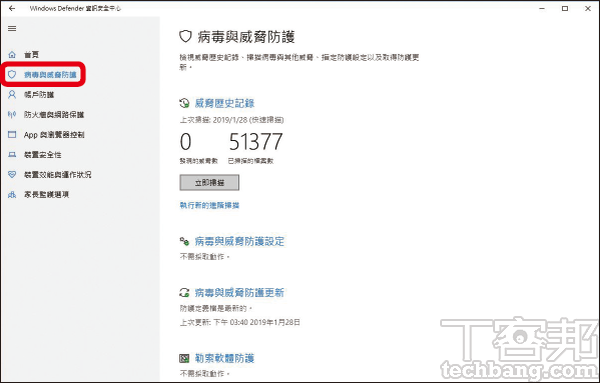Click the scanned files count 51377
This screenshot has height=383, width=600.
(x=256, y=142)
